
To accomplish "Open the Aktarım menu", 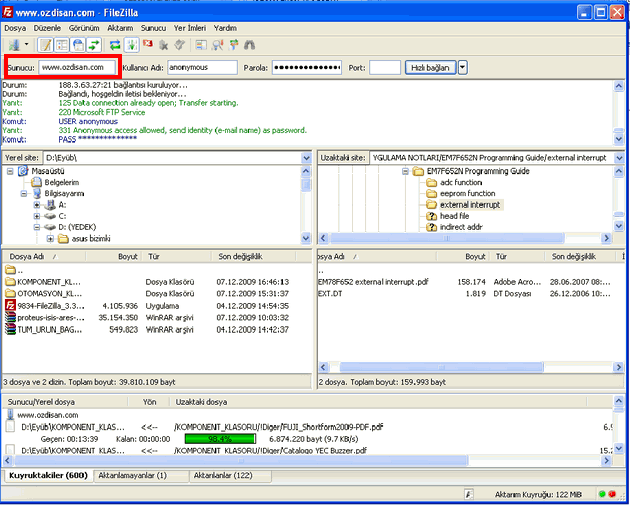I will pos(120,28).
